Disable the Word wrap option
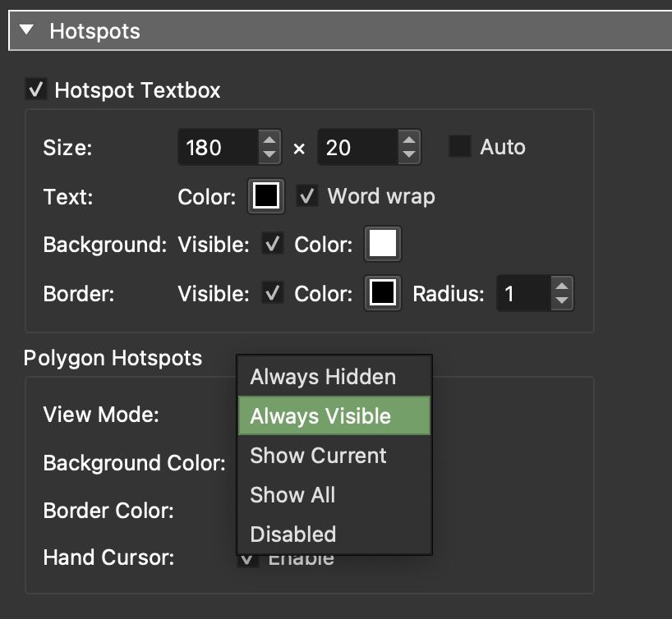The height and width of the screenshot is (619, 672). [x=307, y=196]
